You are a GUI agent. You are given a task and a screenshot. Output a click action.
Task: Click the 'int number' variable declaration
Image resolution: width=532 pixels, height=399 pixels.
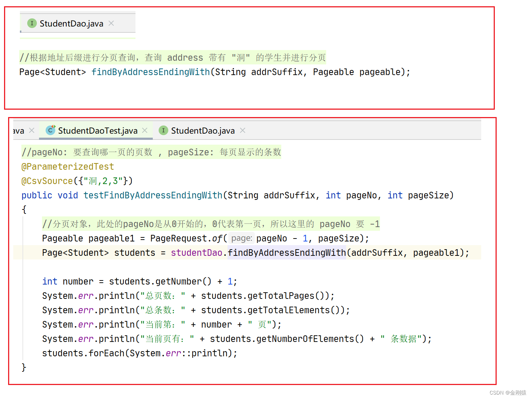tap(68, 282)
